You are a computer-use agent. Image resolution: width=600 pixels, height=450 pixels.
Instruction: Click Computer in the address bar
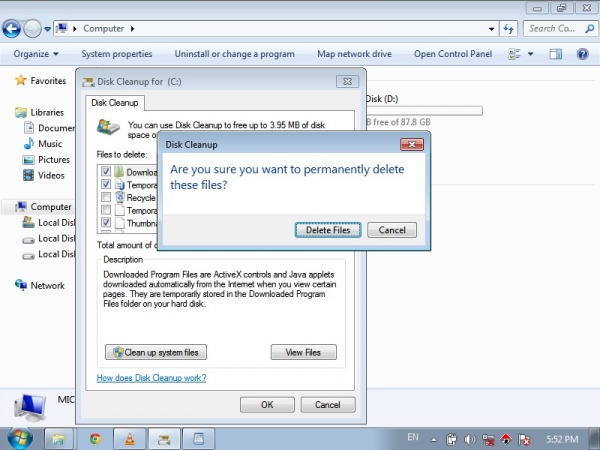click(103, 29)
